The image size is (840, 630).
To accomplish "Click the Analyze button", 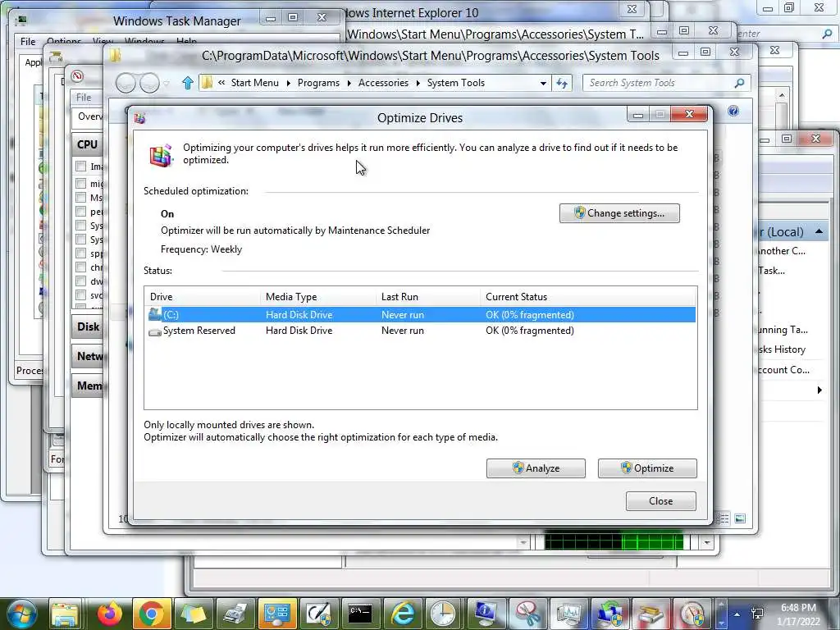I will 536,468.
